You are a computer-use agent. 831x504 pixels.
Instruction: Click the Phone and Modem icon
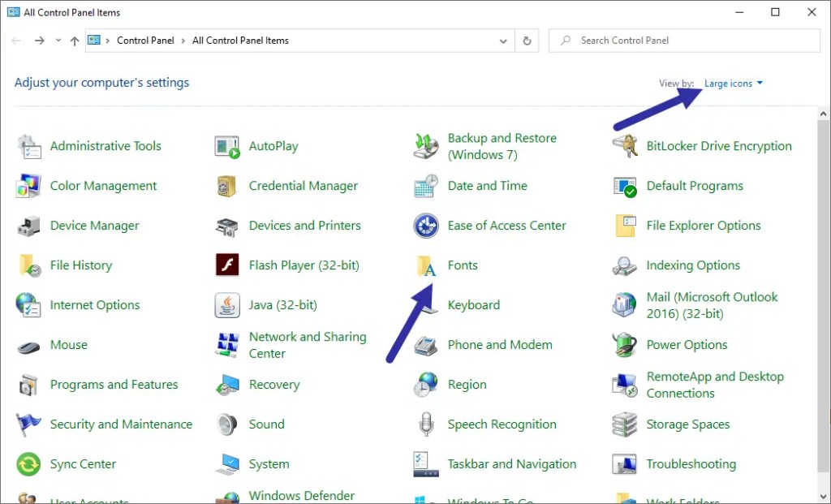[426, 345]
